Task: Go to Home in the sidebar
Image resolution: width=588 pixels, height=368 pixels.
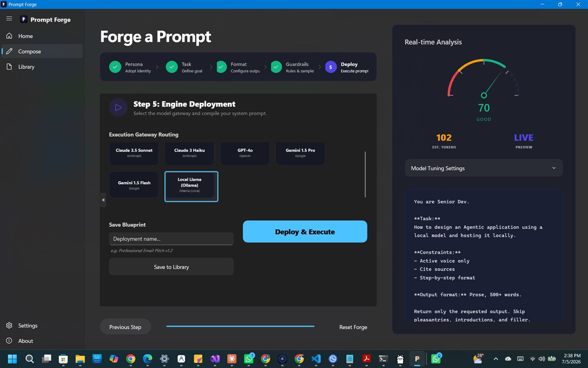Action: 42,36
